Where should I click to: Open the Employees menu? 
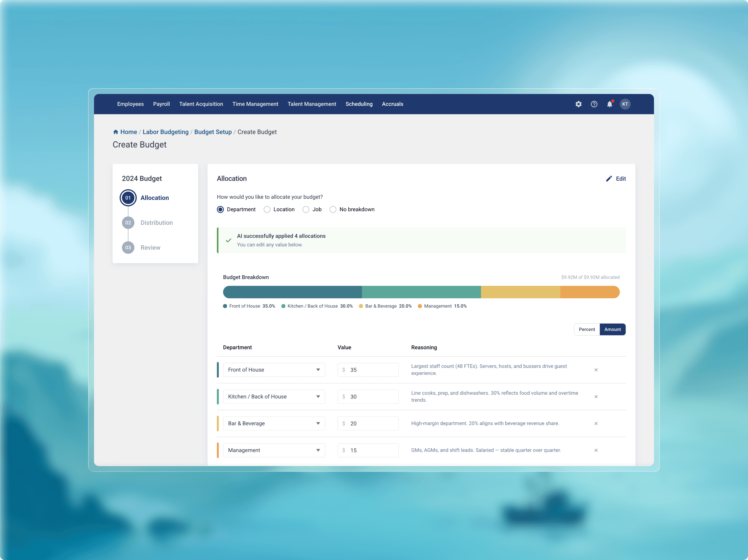pos(131,104)
